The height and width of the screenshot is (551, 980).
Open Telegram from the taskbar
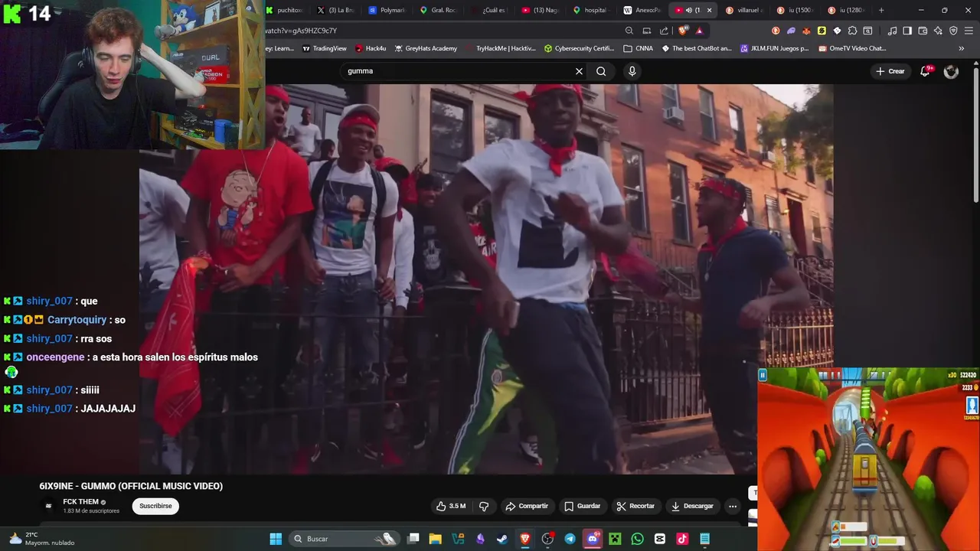pyautogui.click(x=570, y=539)
